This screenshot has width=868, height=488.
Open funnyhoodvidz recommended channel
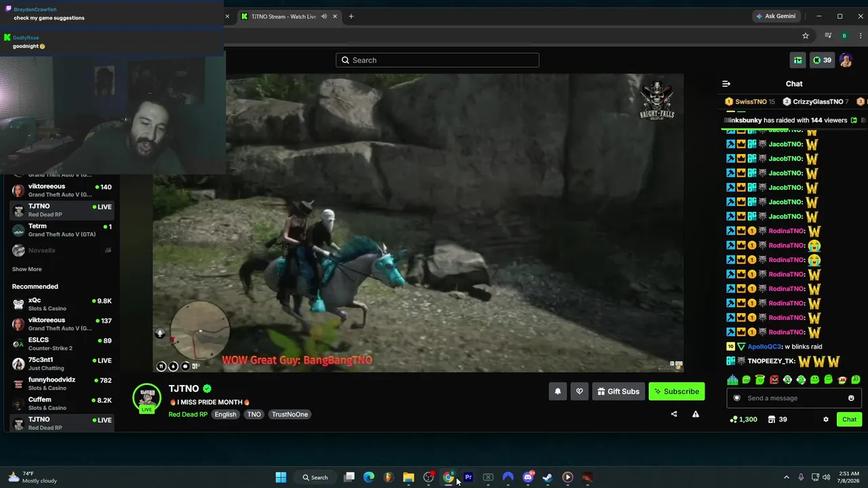62,384
